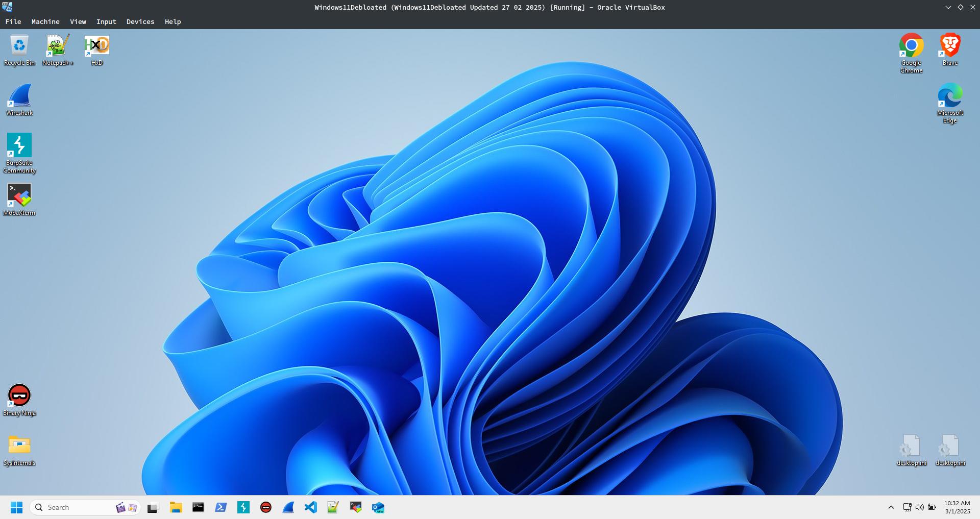Select the HxD hex editor desktop icon
Image resolution: width=980 pixels, height=519 pixels.
coord(97,50)
